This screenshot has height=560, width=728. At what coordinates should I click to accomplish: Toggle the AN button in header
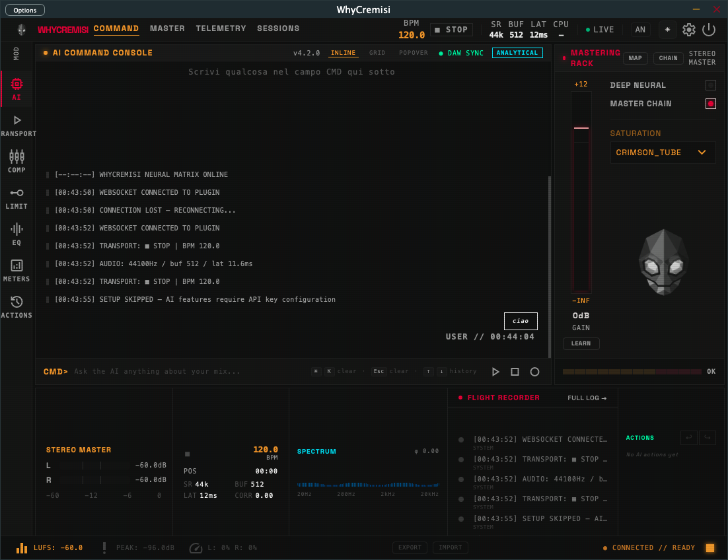coord(639,30)
